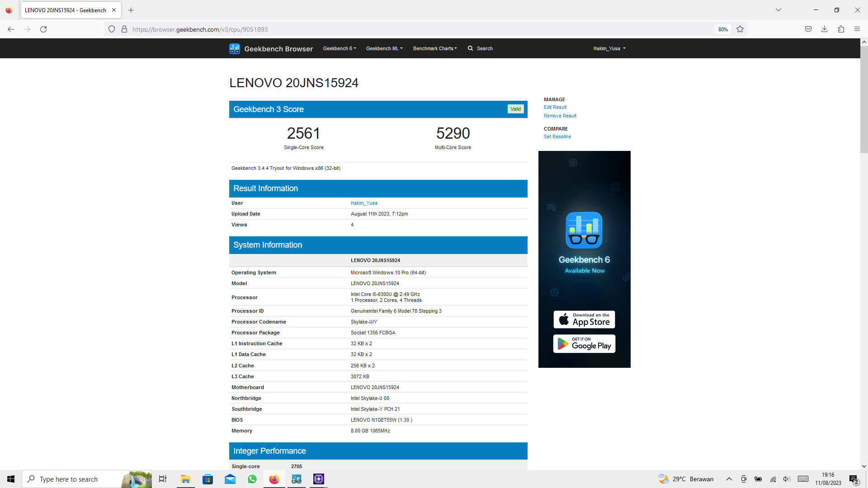Click the 2561 single-core score value

point(303,134)
